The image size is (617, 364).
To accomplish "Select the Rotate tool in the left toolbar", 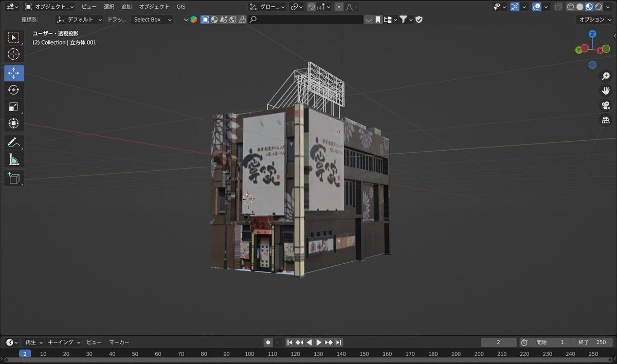I will 14,90.
